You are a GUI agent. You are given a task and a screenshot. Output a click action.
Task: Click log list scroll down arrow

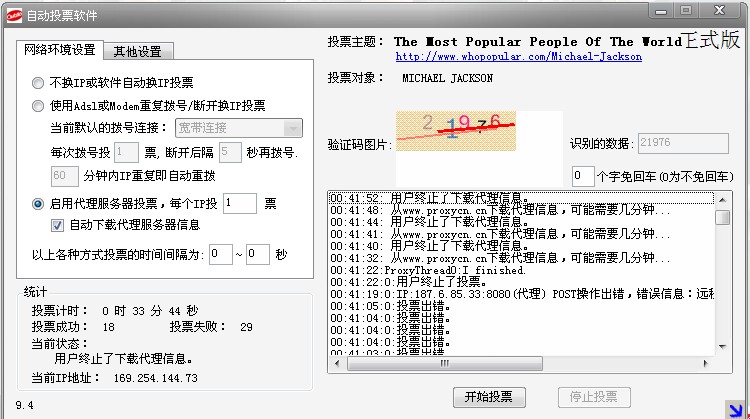click(722, 346)
